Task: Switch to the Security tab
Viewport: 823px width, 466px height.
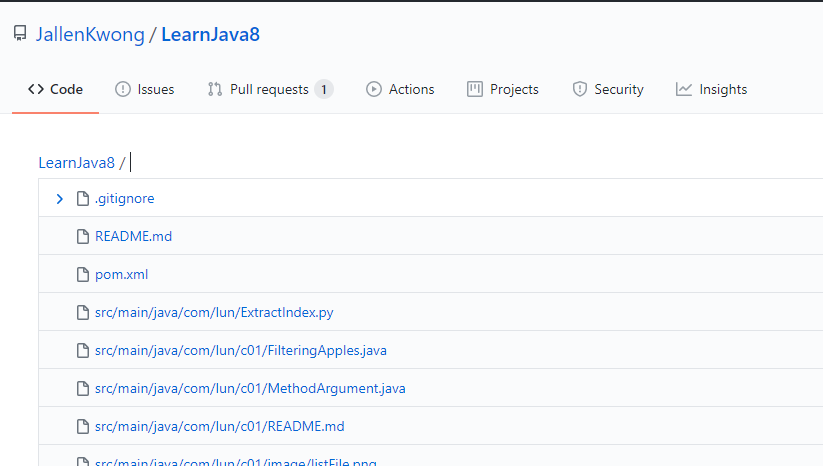Action: point(608,89)
